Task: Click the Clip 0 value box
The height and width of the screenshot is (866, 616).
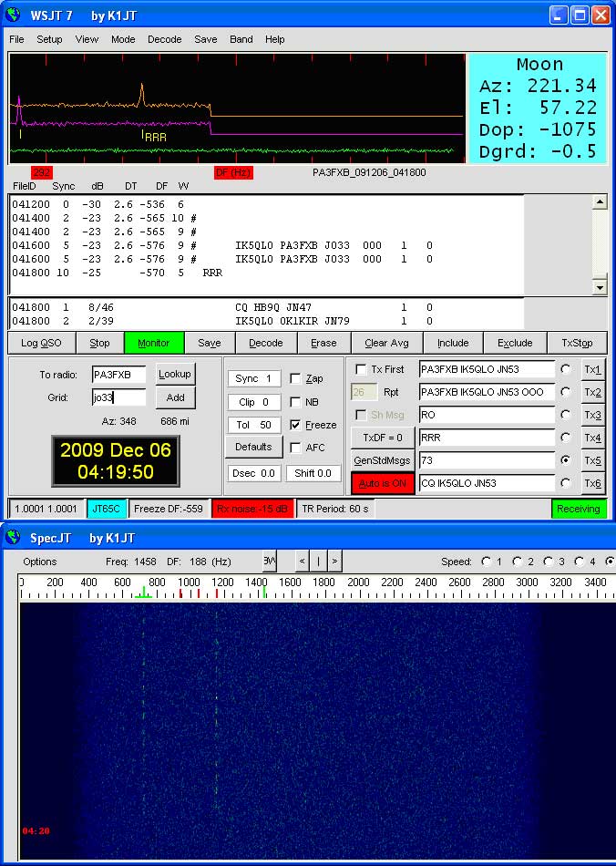Action: [254, 402]
